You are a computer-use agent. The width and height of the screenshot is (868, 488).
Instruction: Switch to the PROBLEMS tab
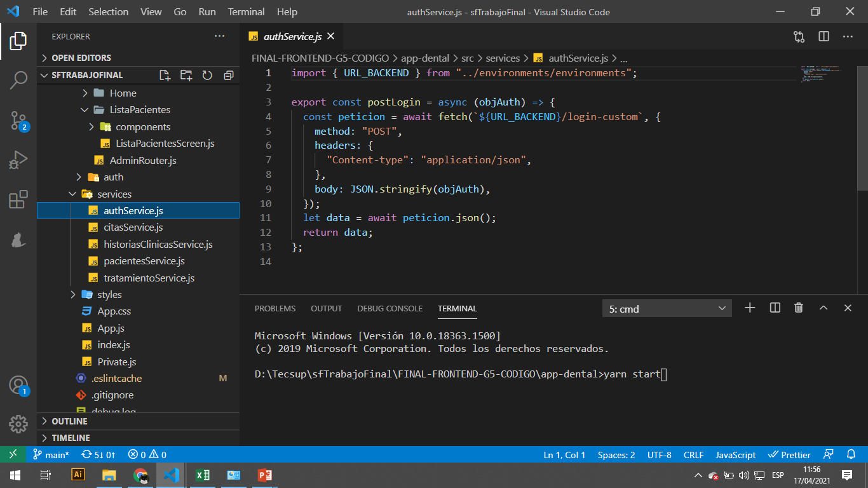coord(275,308)
